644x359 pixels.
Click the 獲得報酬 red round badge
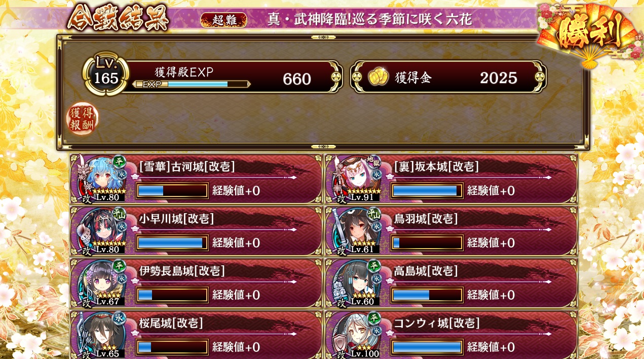[82, 119]
